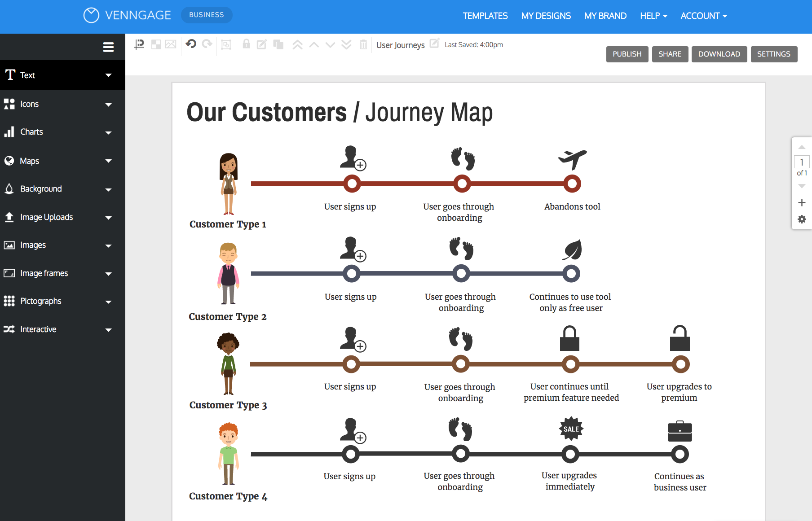Image resolution: width=812 pixels, height=521 pixels.
Task: Duplicate the selected element
Action: click(x=278, y=44)
